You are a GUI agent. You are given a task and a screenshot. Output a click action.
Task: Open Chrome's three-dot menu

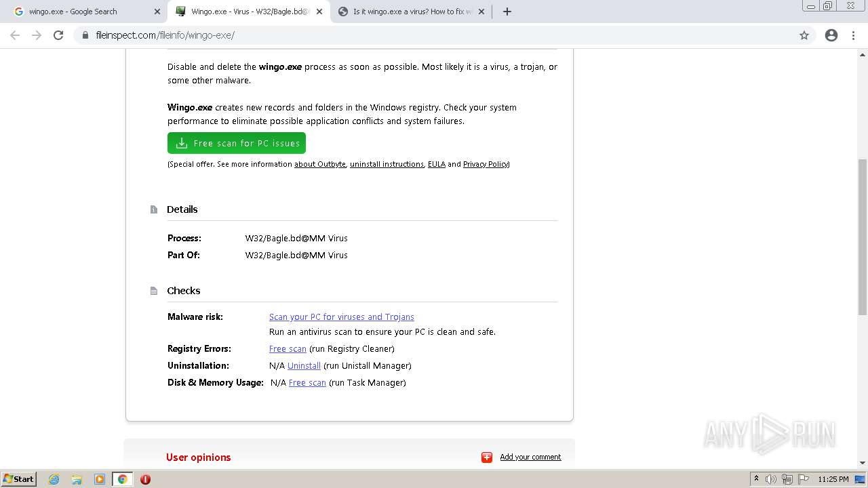[x=853, y=35]
